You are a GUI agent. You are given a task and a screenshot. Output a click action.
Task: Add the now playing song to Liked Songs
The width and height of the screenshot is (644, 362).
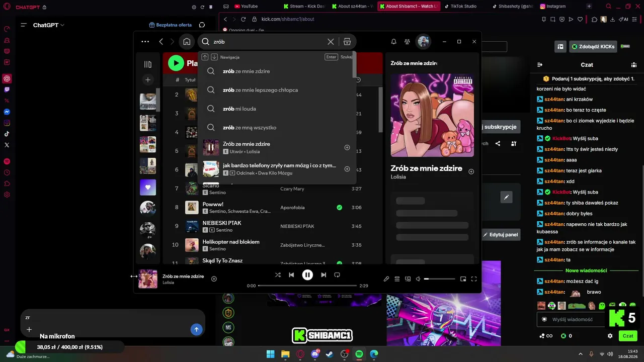(x=214, y=279)
